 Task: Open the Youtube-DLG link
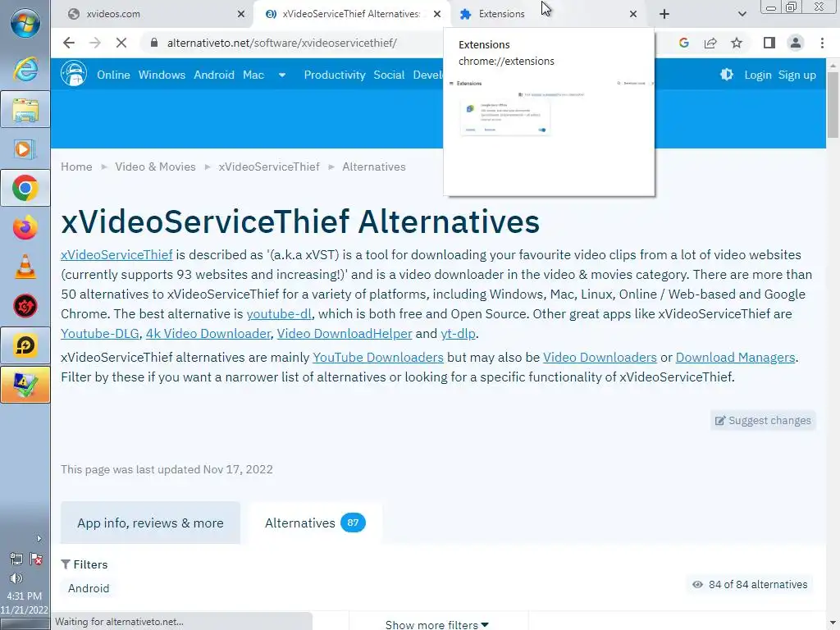(x=99, y=334)
